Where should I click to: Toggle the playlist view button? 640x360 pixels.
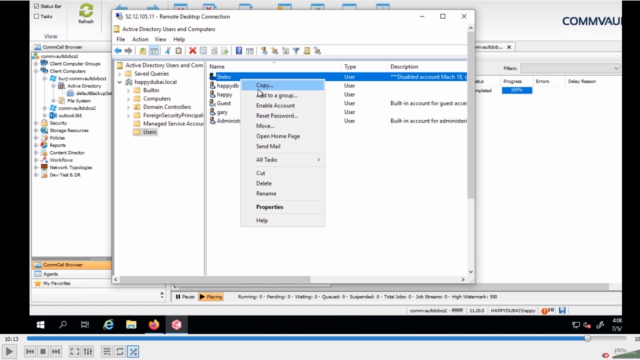pyautogui.click(x=107, y=351)
